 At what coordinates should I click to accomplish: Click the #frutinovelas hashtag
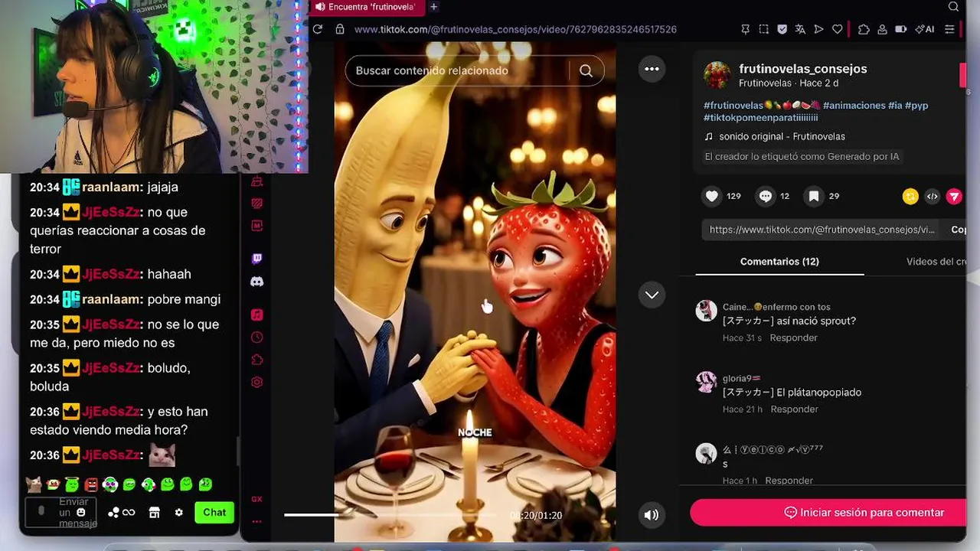(733, 106)
